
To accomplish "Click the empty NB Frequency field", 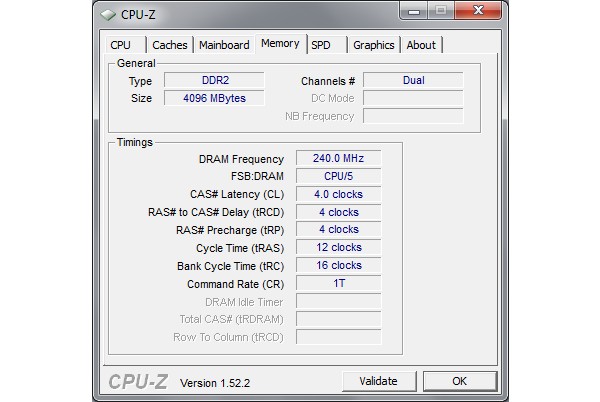I will (x=413, y=116).
